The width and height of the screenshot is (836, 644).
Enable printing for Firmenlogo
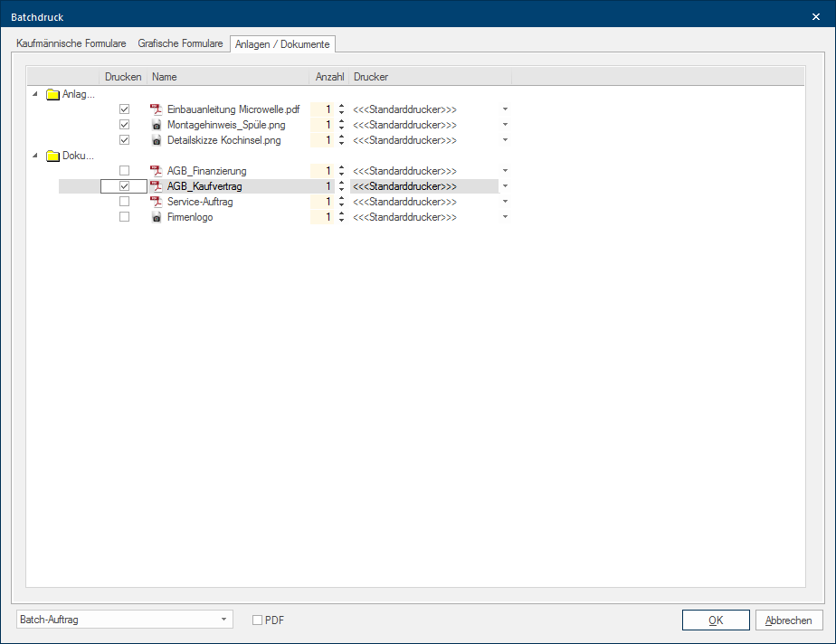pyautogui.click(x=125, y=217)
